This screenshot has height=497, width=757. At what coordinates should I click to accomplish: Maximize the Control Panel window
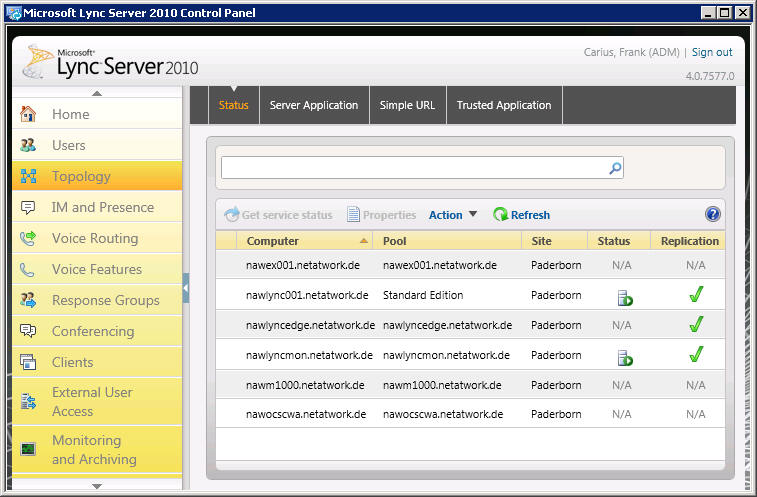(725, 13)
